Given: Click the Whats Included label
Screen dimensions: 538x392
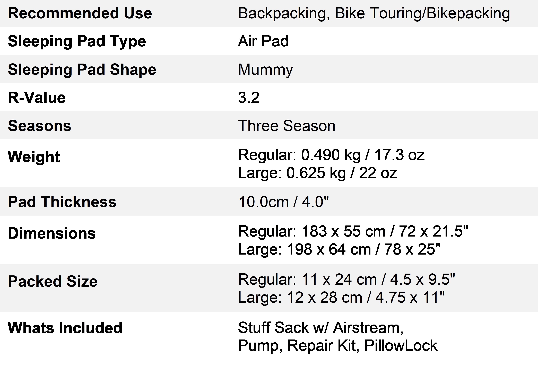Looking at the screenshot, I should point(65,328).
